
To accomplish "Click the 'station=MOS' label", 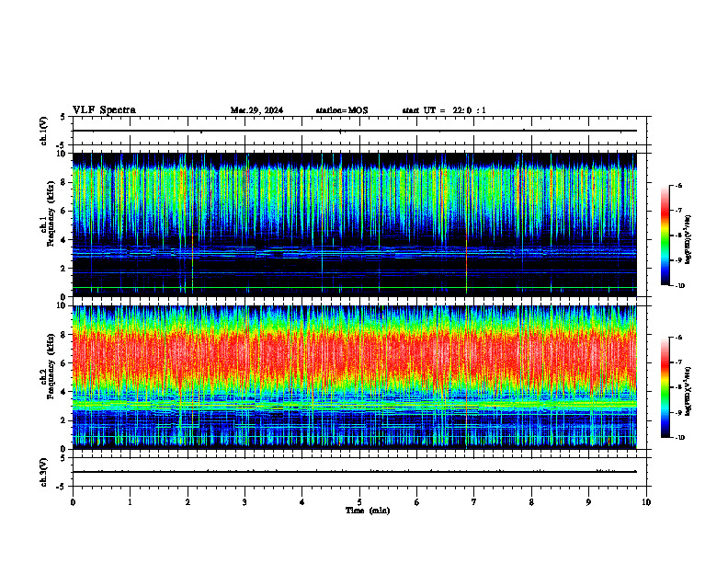I will [x=342, y=110].
